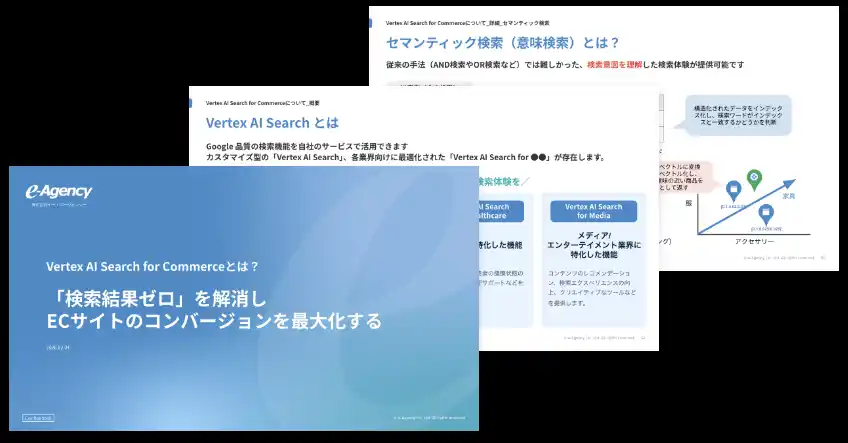Image resolution: width=848 pixels, height=443 pixels.
Task: Click the blue map pin nearest the 服 axis
Action: [733, 190]
